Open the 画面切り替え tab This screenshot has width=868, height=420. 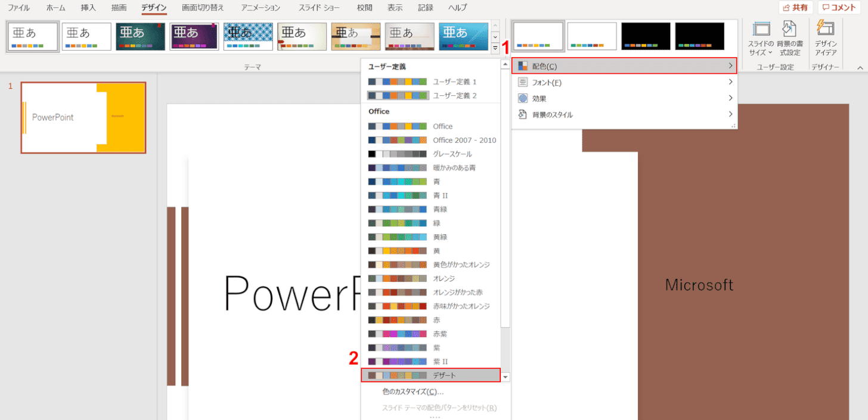tap(203, 8)
